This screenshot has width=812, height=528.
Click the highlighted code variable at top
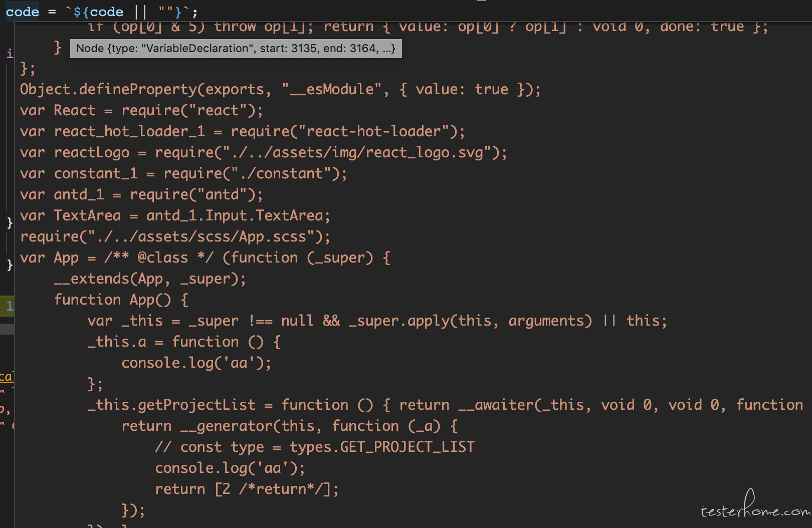pyautogui.click(x=23, y=12)
